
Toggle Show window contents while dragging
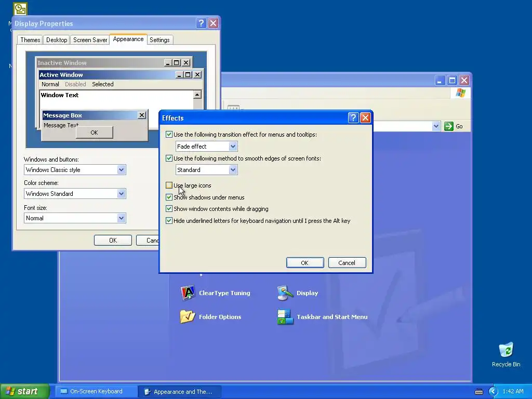169,209
